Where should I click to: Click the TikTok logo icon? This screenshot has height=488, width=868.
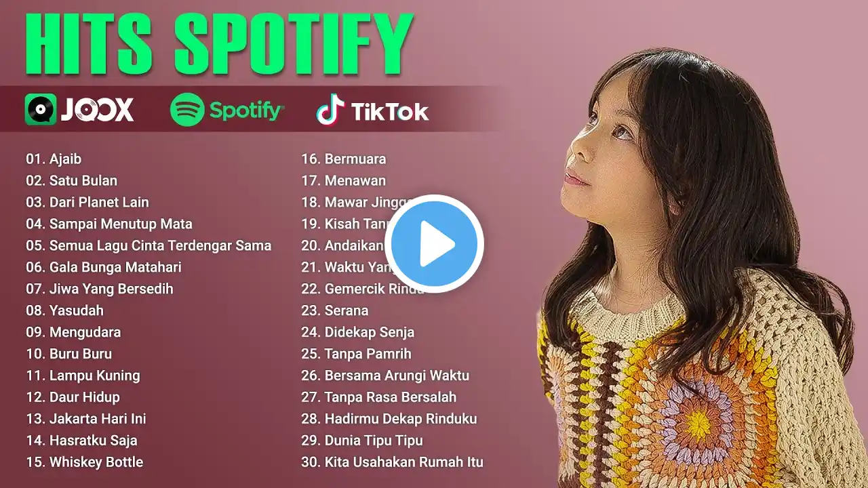coord(330,110)
